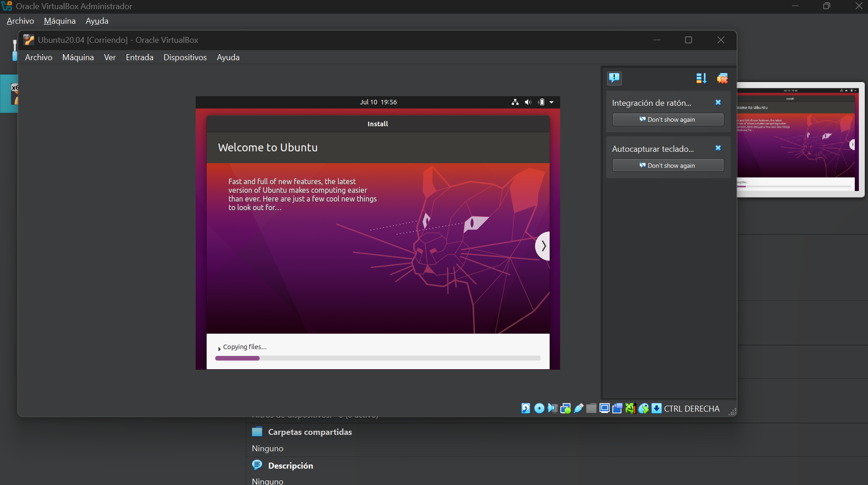Screen dimensions: 868x485
Task: Open the Dispositivos menu
Action: [185, 57]
